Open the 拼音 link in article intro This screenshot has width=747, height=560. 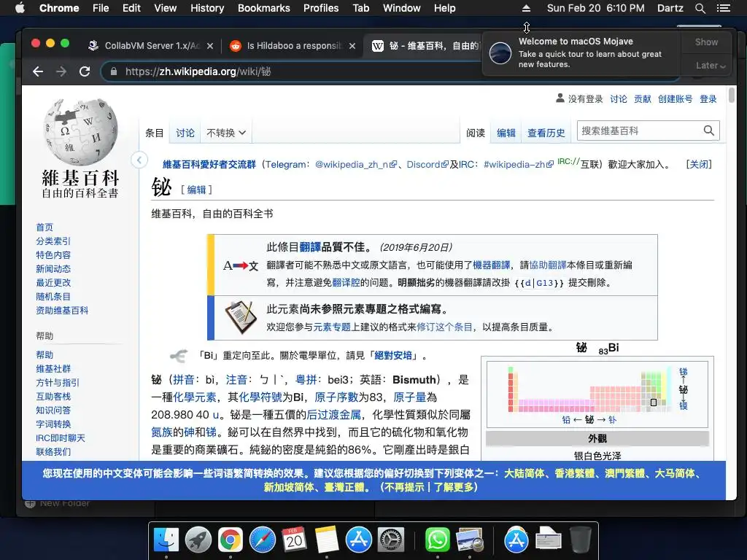tap(183, 379)
